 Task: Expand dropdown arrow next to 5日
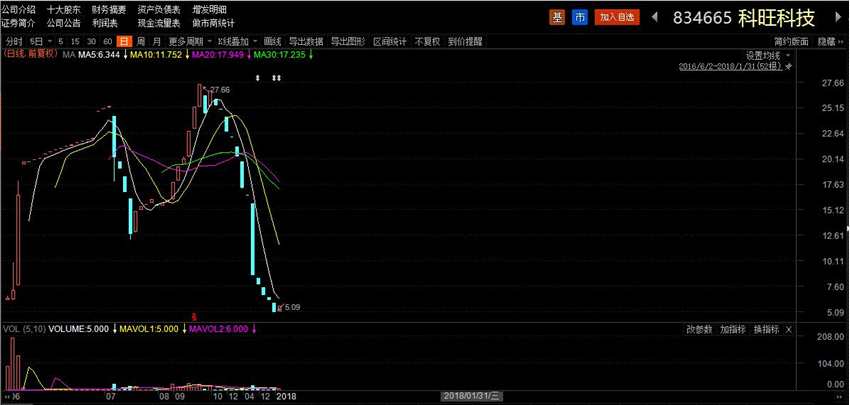pyautogui.click(x=50, y=41)
